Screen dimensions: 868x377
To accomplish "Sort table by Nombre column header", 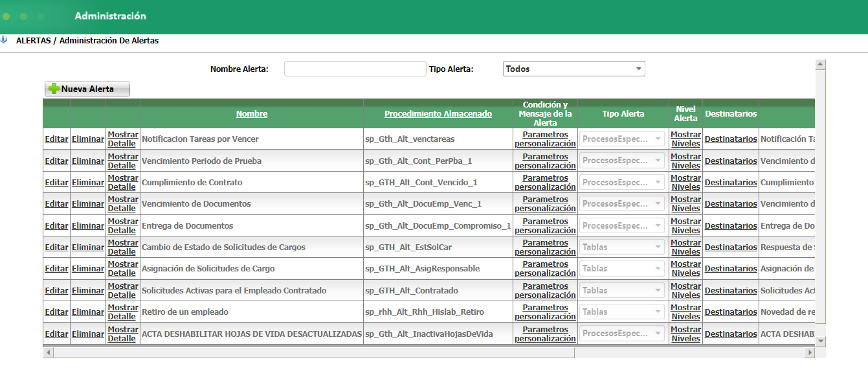I will tap(252, 114).
